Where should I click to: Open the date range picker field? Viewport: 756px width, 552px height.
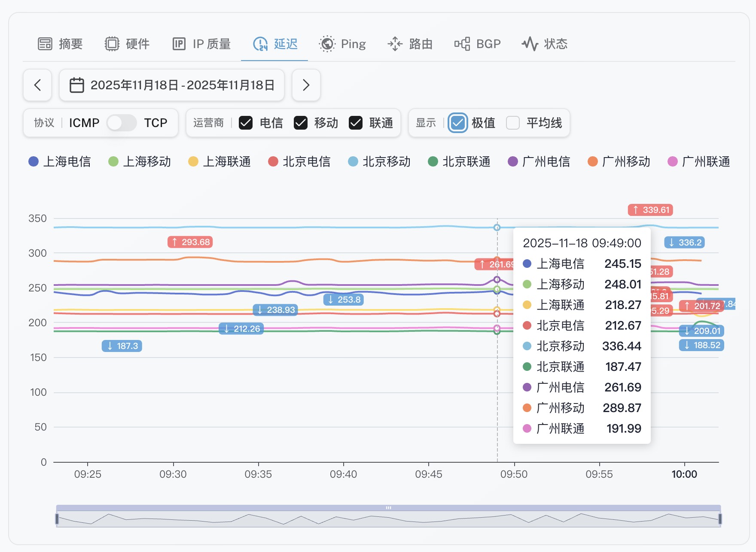[172, 85]
